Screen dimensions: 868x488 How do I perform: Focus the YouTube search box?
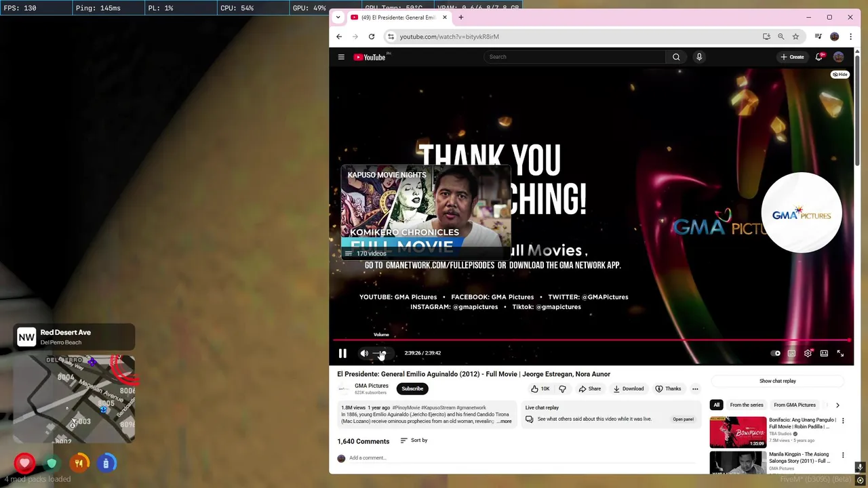pos(574,57)
